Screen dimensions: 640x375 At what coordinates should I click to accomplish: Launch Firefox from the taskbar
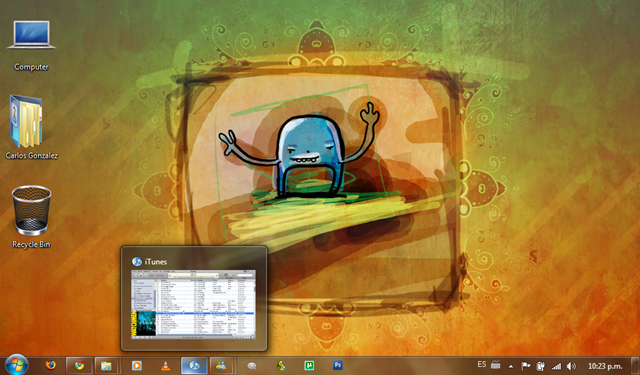(x=51, y=365)
